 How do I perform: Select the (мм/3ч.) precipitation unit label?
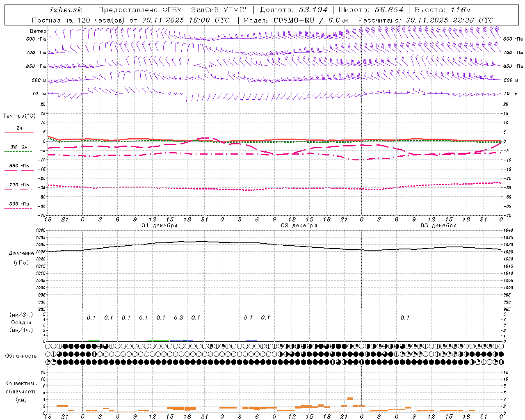21,315
